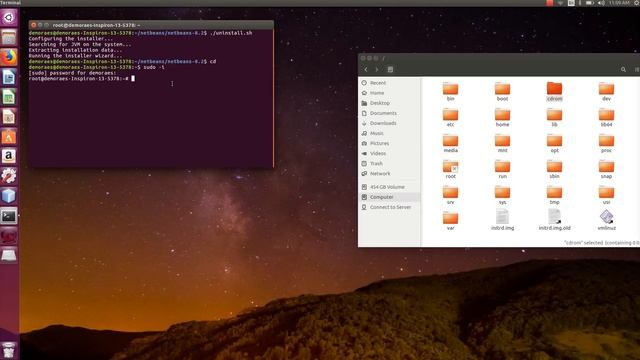Open Trash in the Files sidebar
This screenshot has height=360, width=640.
tap(389, 164)
